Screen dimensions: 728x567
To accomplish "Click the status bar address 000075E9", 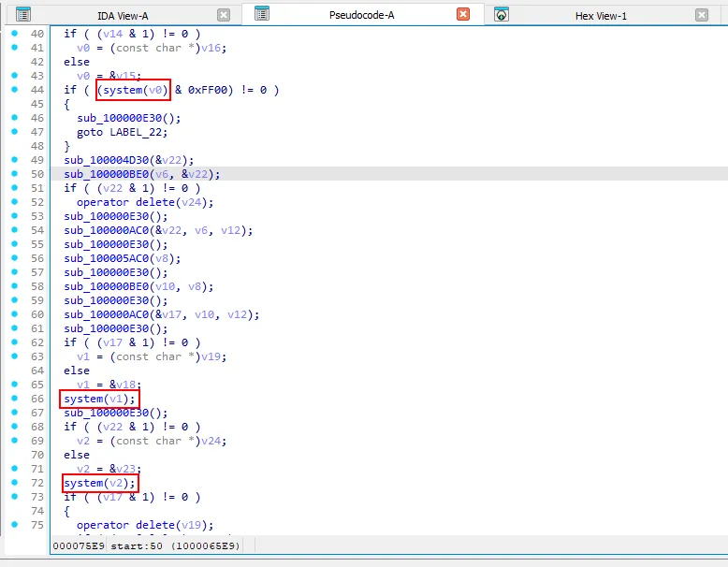I will pos(79,545).
